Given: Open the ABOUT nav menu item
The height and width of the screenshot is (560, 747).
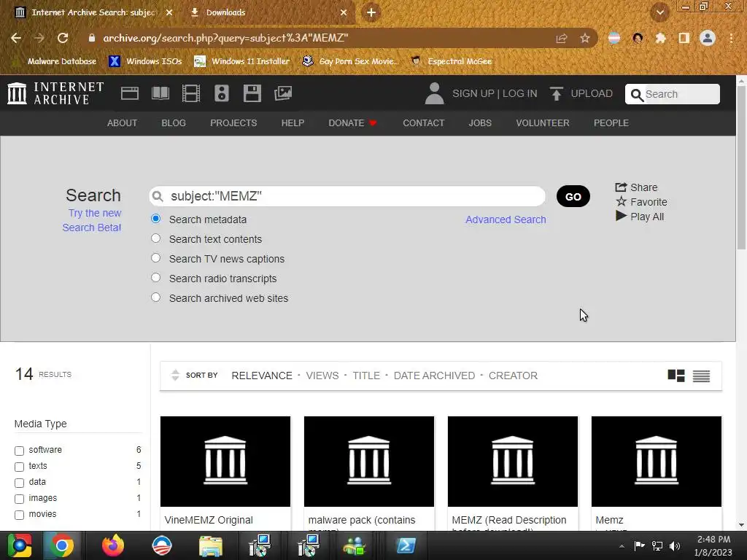Looking at the screenshot, I should coord(122,122).
